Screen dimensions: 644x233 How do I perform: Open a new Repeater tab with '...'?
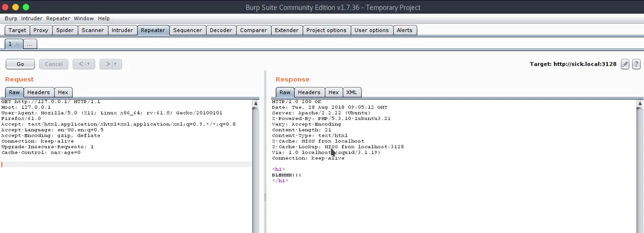(29, 44)
